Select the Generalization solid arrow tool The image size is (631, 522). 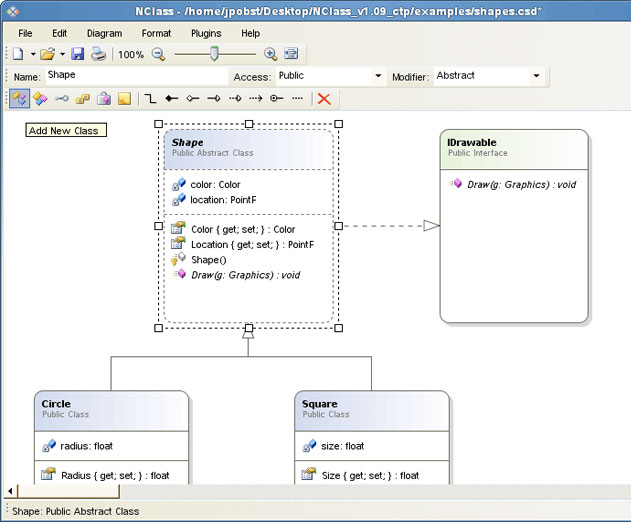(x=214, y=99)
